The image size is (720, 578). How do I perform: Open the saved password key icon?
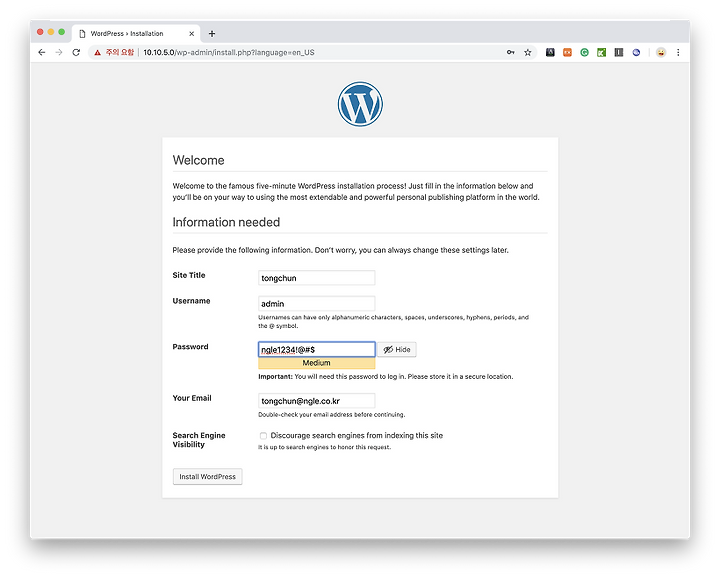coord(511,52)
